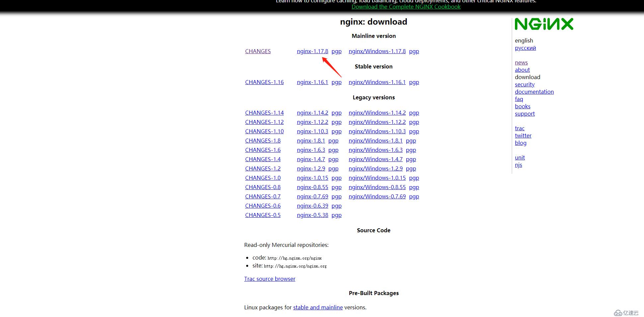This screenshot has width=644, height=317.
Task: Open CHANGES-1.6 link
Action: 263,150
